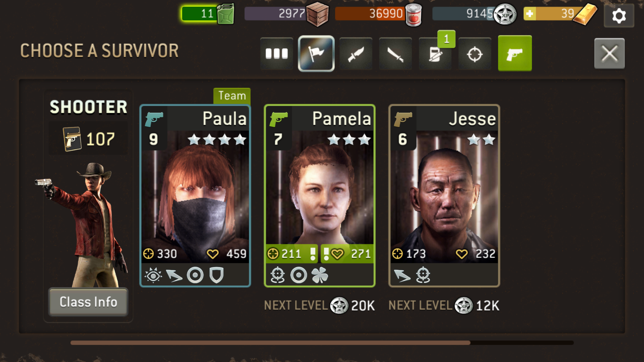Add gold via the plus icon
The height and width of the screenshot is (362, 644).
(x=530, y=14)
